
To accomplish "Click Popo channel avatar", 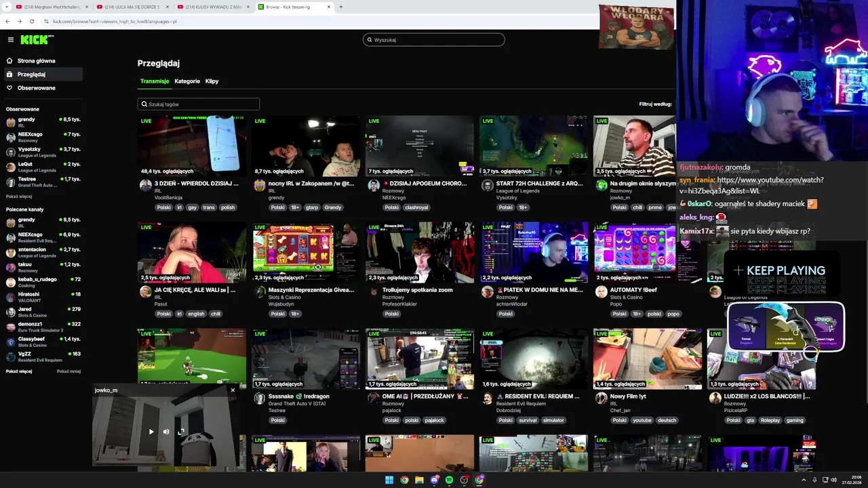I will (601, 291).
